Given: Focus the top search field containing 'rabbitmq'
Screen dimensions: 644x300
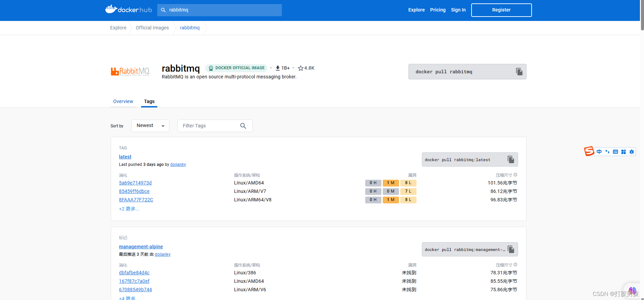Looking at the screenshot, I should (219, 10).
